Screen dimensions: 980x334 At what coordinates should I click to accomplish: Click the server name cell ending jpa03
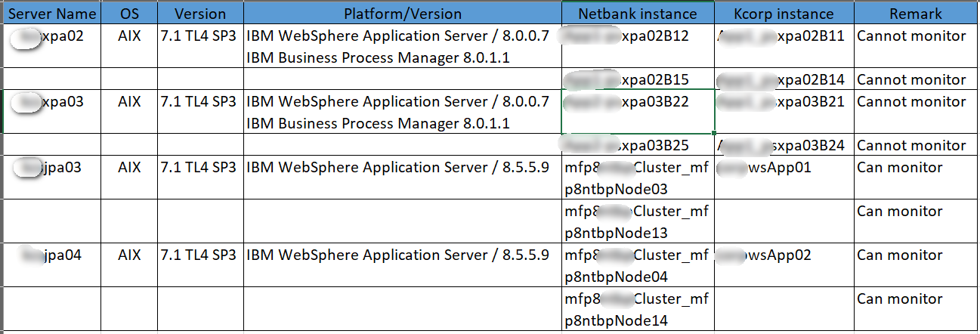(x=51, y=178)
